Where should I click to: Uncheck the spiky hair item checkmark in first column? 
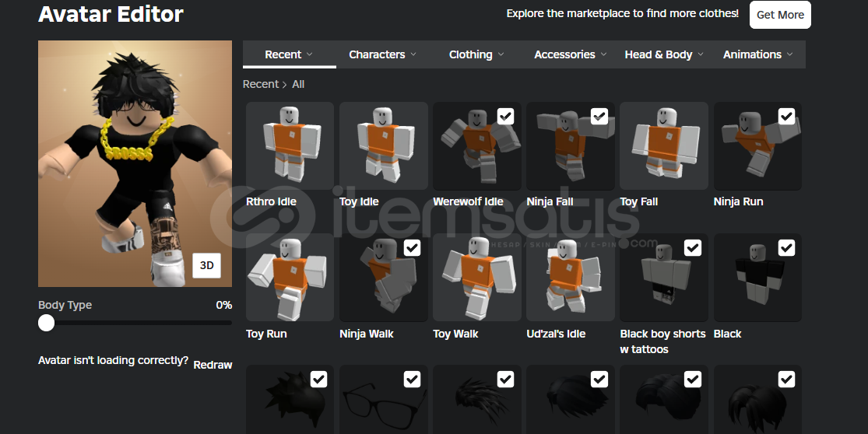coord(318,380)
